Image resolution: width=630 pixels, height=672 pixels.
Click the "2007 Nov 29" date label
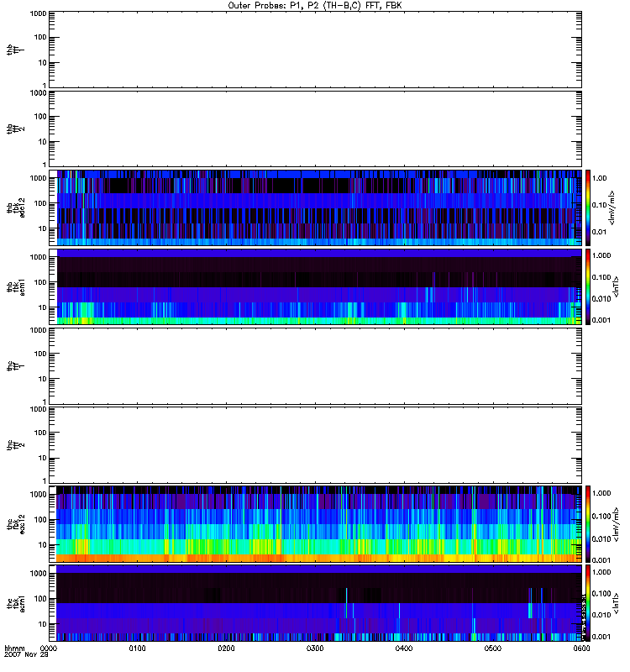[x=26, y=655]
